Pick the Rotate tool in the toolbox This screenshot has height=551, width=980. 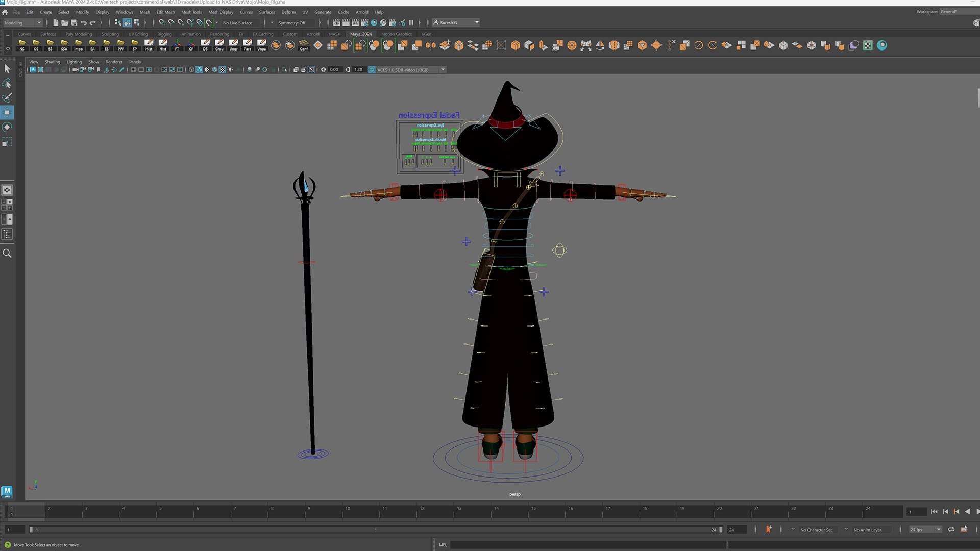[x=7, y=127]
